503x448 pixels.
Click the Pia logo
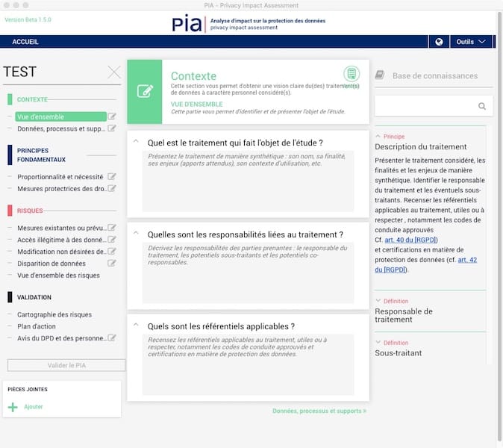coord(188,24)
